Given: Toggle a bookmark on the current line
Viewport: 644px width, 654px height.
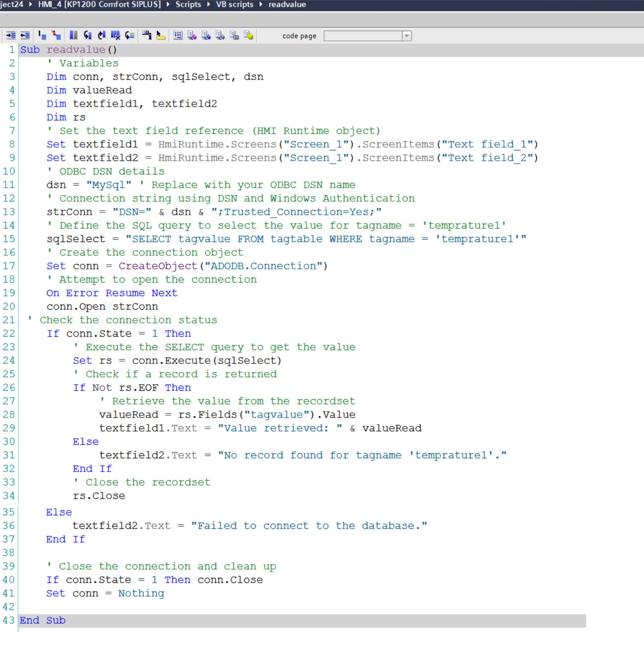Looking at the screenshot, I should [x=73, y=36].
